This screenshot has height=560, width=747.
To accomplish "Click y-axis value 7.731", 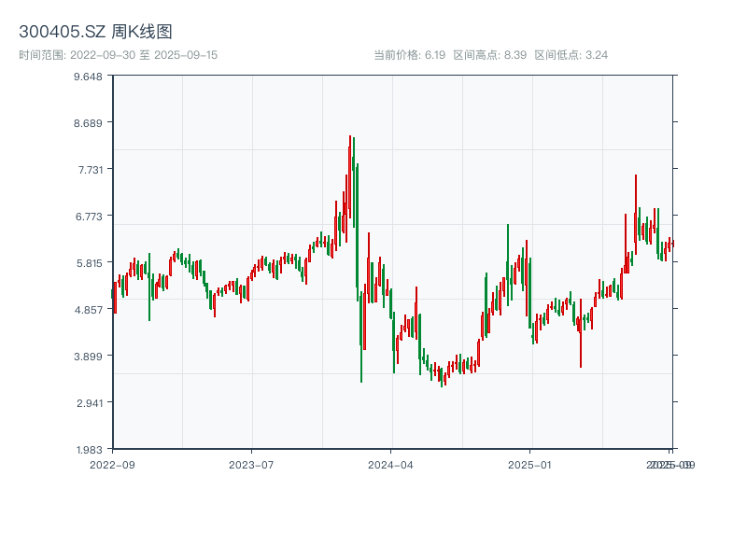I will click(x=91, y=170).
